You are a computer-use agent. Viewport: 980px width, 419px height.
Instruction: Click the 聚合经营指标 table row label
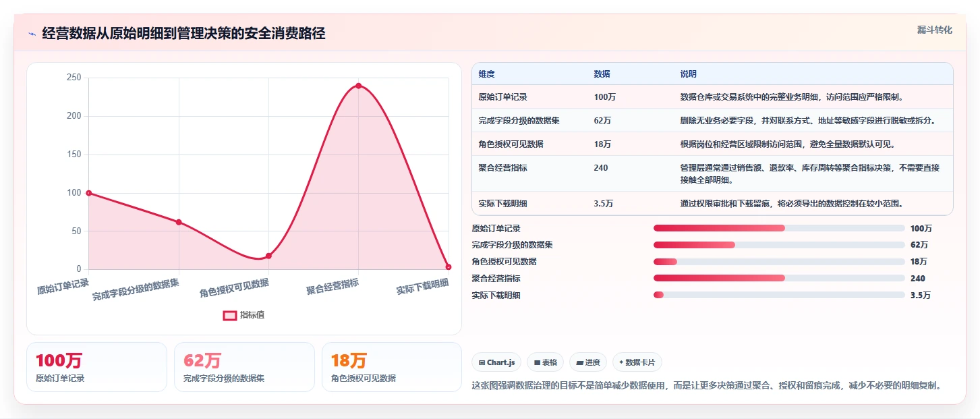coord(502,168)
